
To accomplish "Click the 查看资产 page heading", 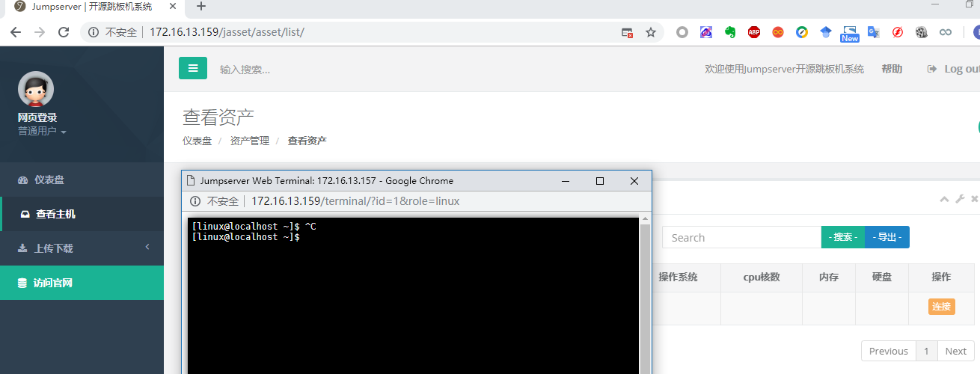I will click(x=218, y=117).
